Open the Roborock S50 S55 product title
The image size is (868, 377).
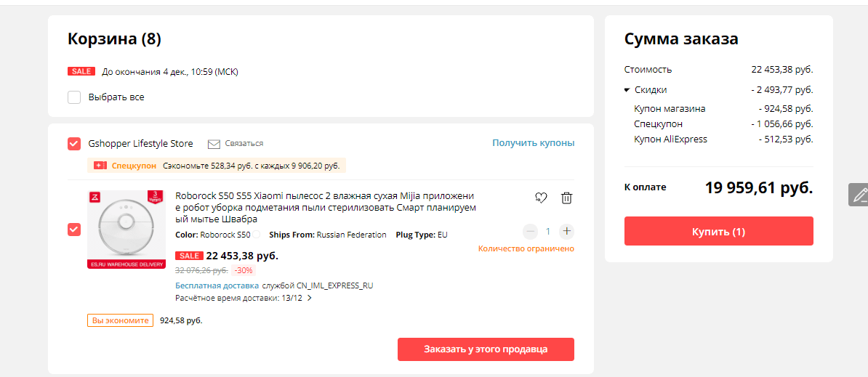pyautogui.click(x=325, y=207)
